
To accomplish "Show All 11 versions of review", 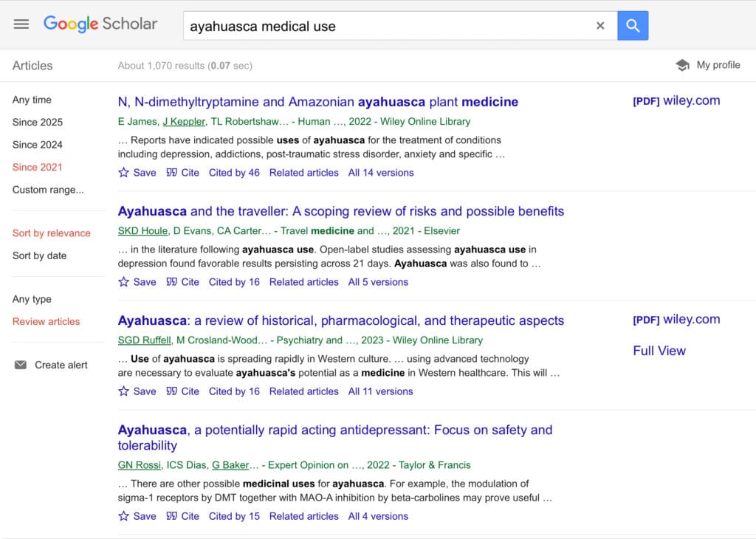I will coord(380,391).
